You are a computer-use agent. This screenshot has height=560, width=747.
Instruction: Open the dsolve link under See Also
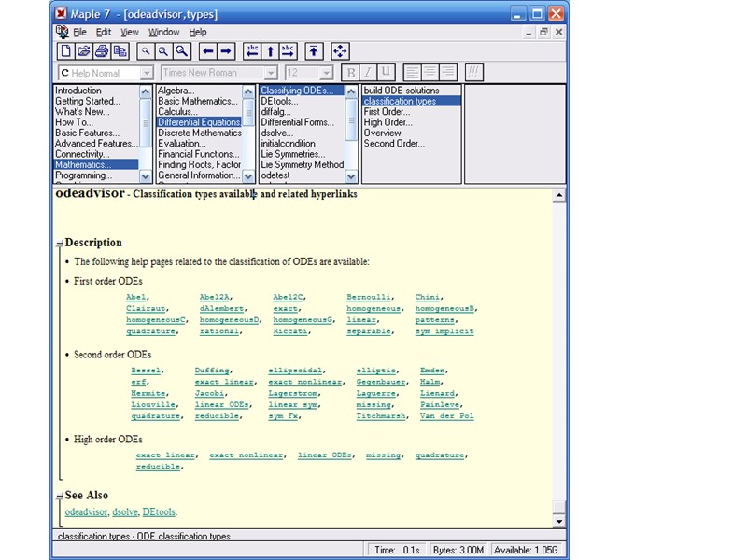click(125, 511)
